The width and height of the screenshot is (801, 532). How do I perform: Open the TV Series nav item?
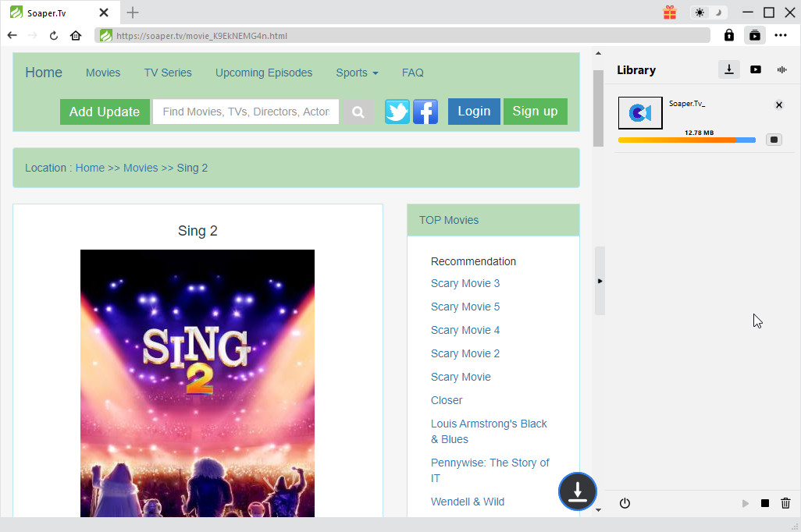pyautogui.click(x=168, y=73)
